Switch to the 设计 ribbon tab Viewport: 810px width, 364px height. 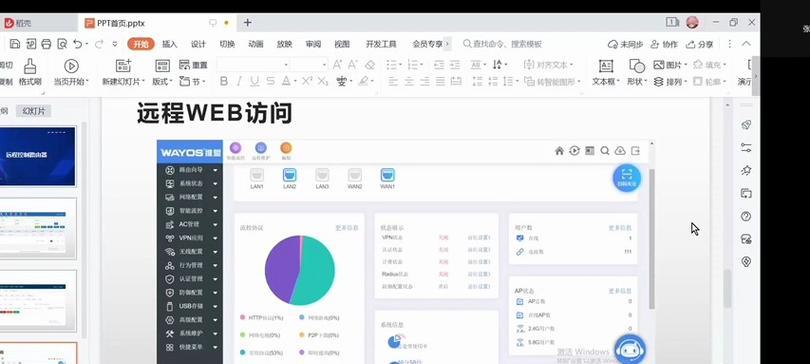(x=198, y=44)
